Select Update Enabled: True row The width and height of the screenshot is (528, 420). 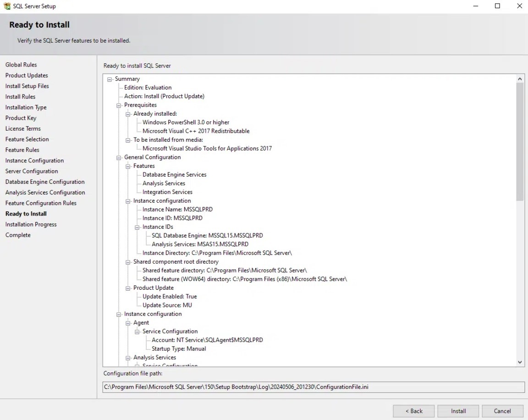pos(170,296)
